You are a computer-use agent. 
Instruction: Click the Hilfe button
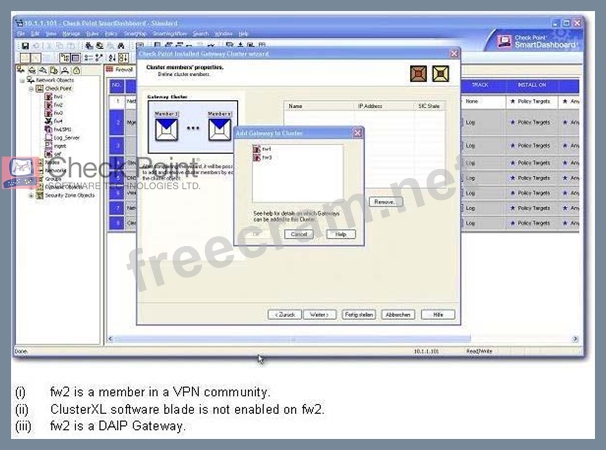point(438,315)
